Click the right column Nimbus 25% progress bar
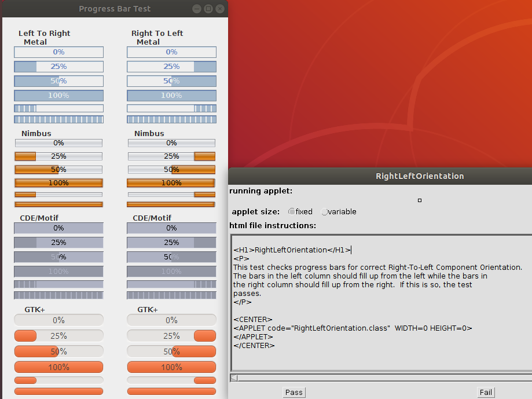The height and width of the screenshot is (399, 532). 171,156
